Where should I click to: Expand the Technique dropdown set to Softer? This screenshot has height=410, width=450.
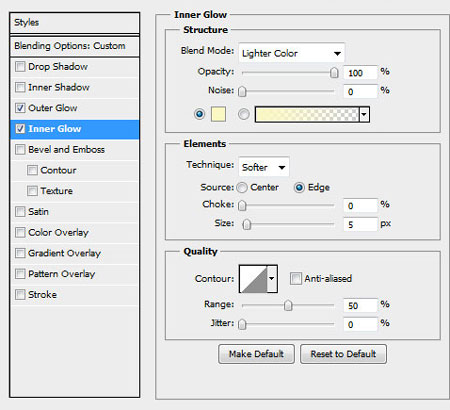264,167
